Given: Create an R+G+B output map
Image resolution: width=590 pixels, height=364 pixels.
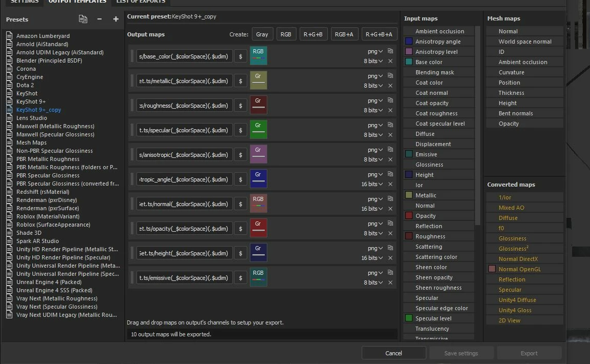Looking at the screenshot, I should (x=313, y=34).
